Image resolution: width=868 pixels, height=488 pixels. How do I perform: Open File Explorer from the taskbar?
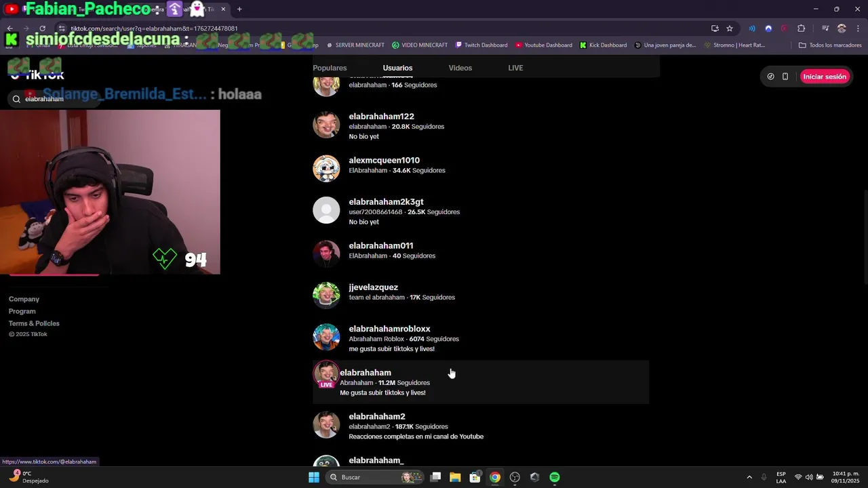455,477
